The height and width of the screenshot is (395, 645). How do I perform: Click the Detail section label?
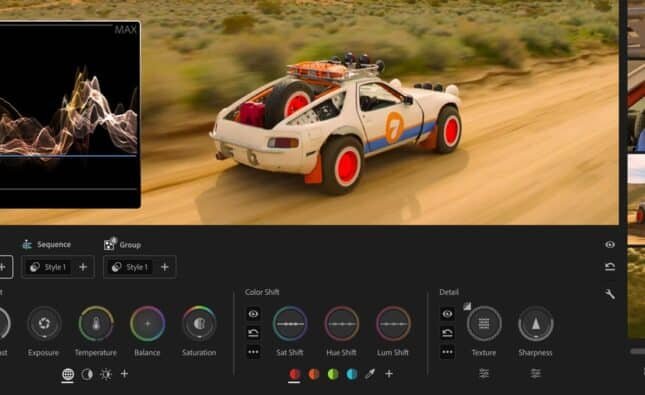pyautogui.click(x=449, y=292)
